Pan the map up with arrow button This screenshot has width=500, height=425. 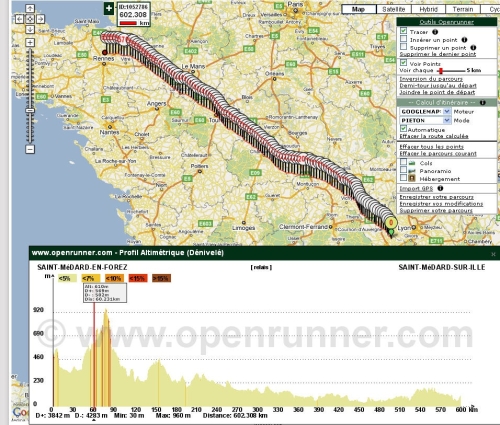tap(30, 9)
